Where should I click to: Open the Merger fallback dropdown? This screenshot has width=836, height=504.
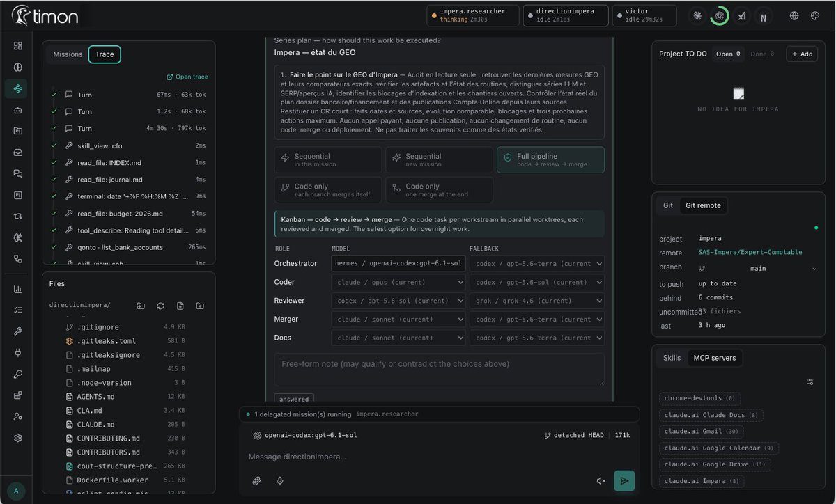click(537, 319)
